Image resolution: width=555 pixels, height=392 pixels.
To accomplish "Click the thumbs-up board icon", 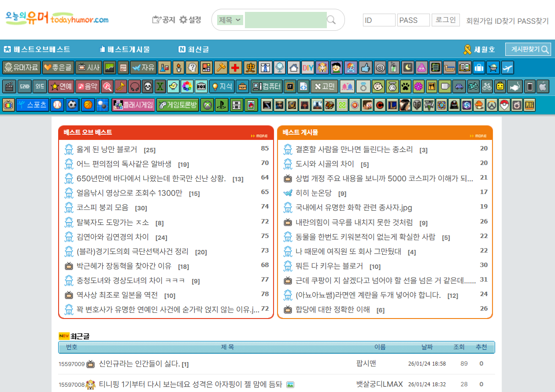I will (x=365, y=68).
